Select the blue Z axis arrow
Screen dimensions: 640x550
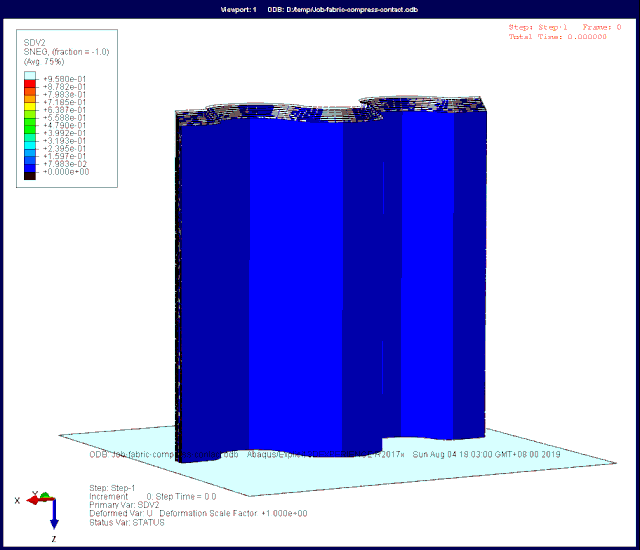coord(54,515)
